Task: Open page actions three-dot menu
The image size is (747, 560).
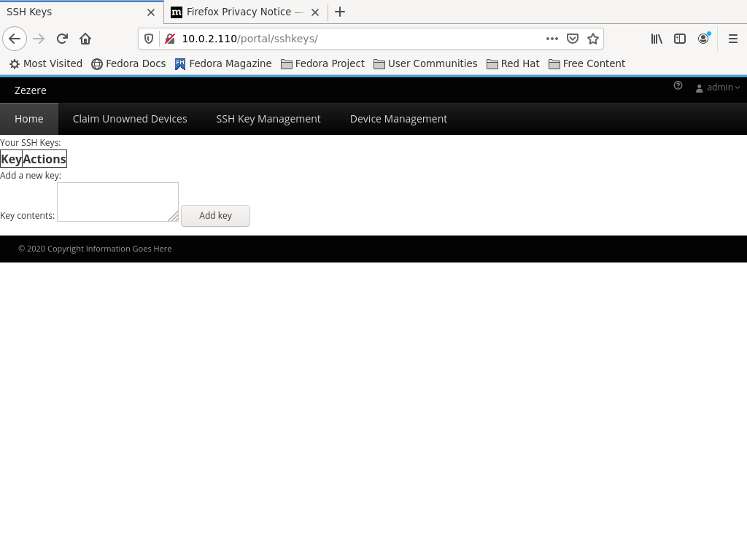Action: click(552, 39)
